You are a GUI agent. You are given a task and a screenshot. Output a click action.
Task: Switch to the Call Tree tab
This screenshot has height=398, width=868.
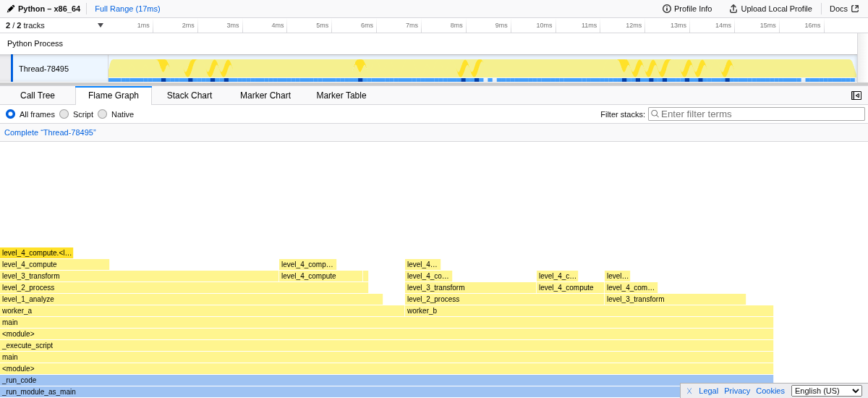[38, 96]
